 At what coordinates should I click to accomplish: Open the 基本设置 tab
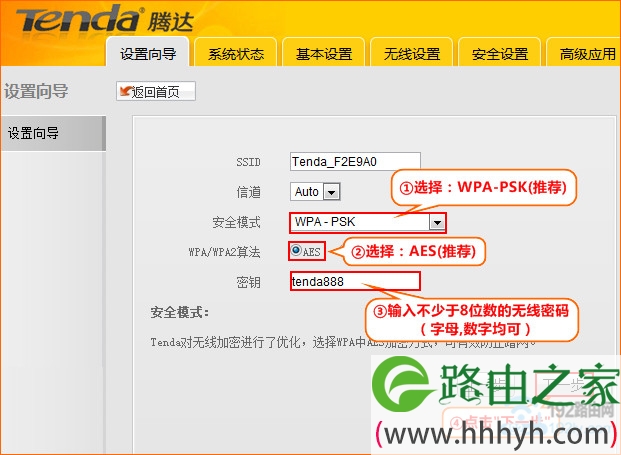tap(324, 53)
